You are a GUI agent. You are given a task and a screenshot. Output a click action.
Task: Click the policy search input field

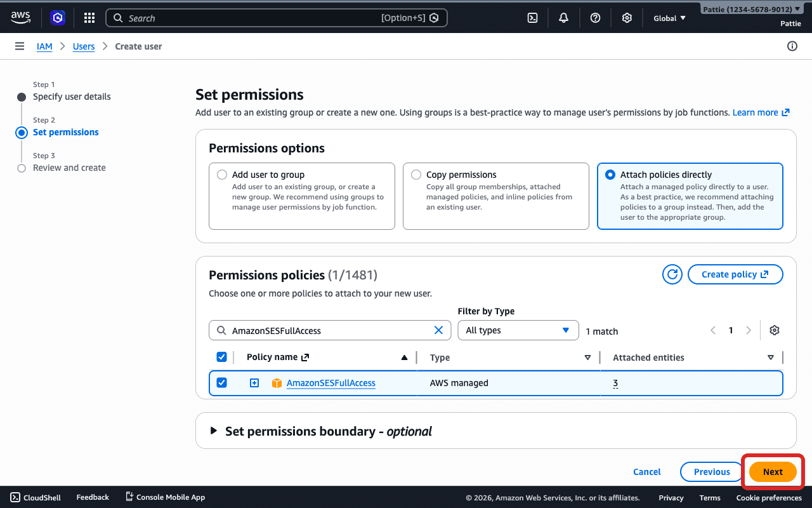(330, 330)
